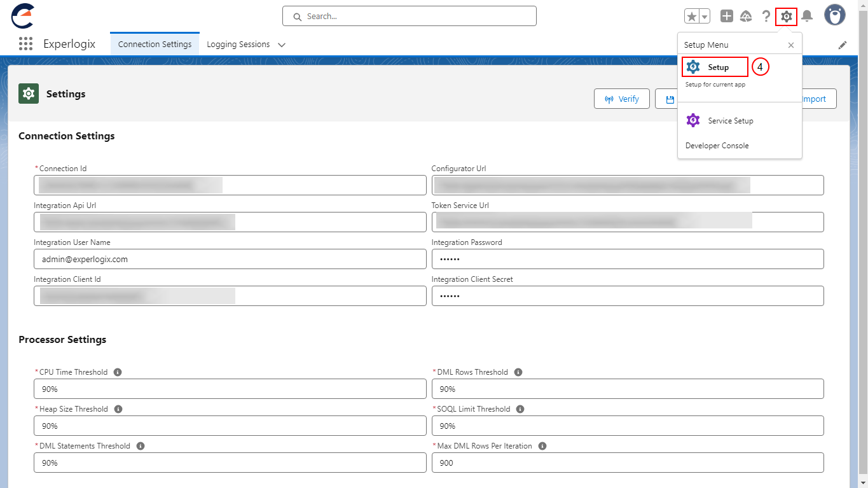Screen dimensions: 868x488
Task: Open the Trailhead guidance icon
Action: coord(747,17)
